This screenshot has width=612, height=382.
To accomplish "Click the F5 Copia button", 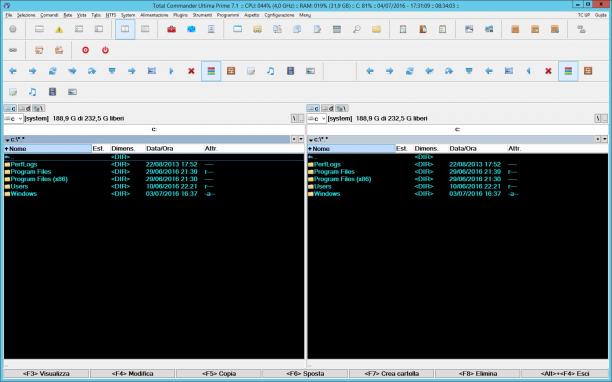I will click(x=219, y=373).
